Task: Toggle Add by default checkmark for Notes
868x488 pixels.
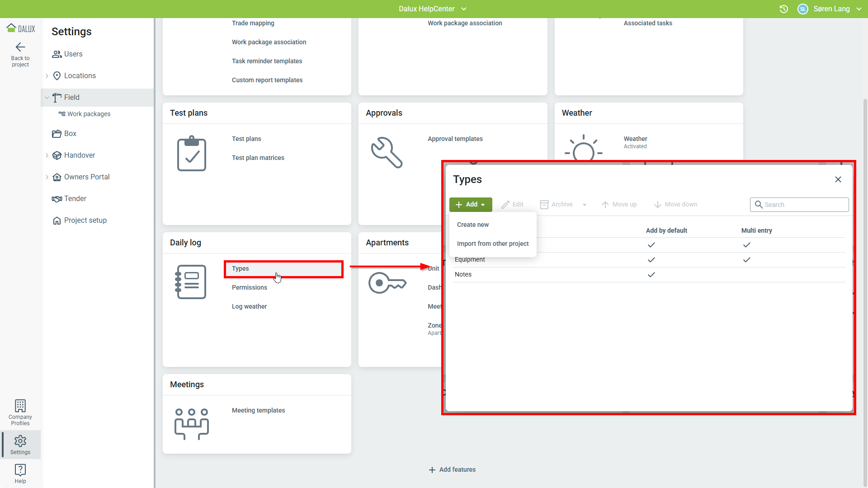Action: pos(651,275)
